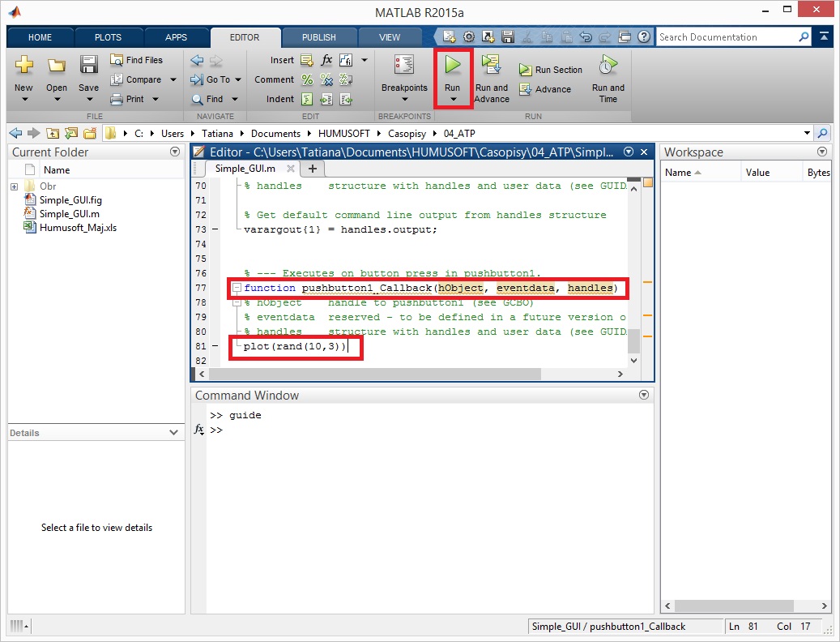Viewport: 840px width, 642px height.
Task: Click the fx insert function icon
Action: [x=326, y=60]
